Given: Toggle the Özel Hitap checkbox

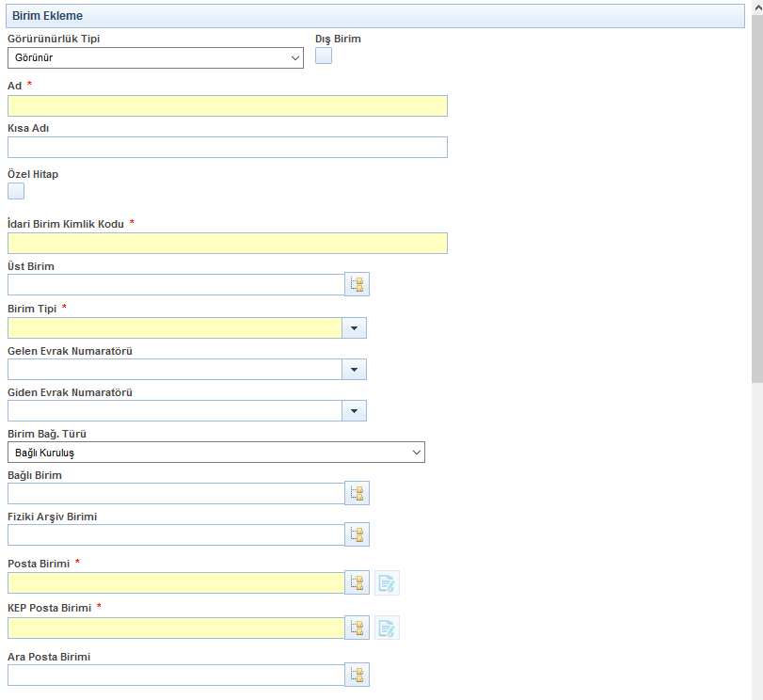Looking at the screenshot, I should pos(16,192).
